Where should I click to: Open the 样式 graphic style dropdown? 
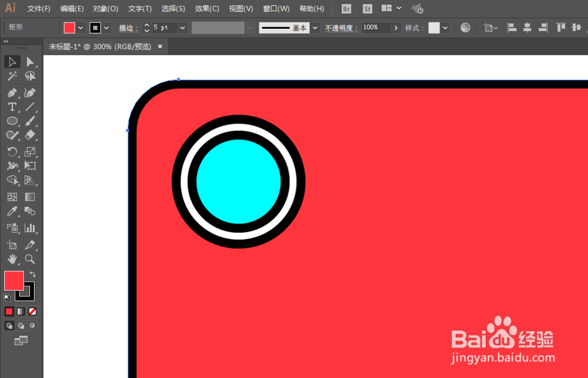(445, 28)
